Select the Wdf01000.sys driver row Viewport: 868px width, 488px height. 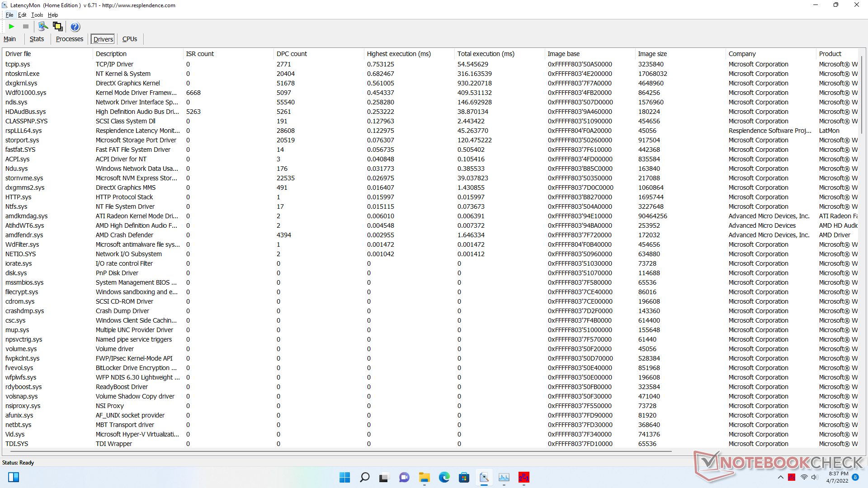pos(430,93)
